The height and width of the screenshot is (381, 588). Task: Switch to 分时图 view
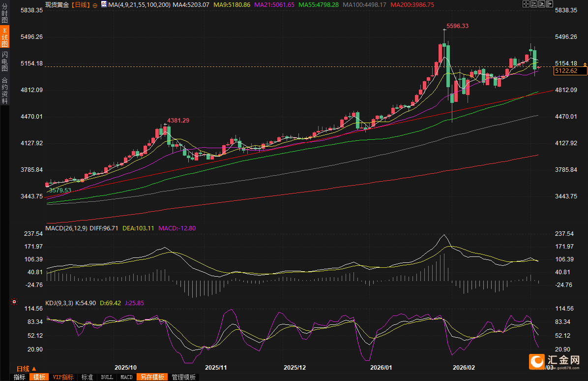click(4, 13)
